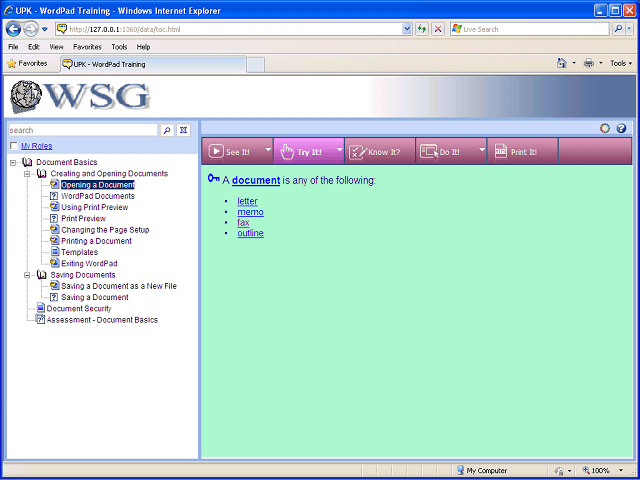This screenshot has height=480, width=640.
Task: Open the Edit menu
Action: tap(33, 47)
